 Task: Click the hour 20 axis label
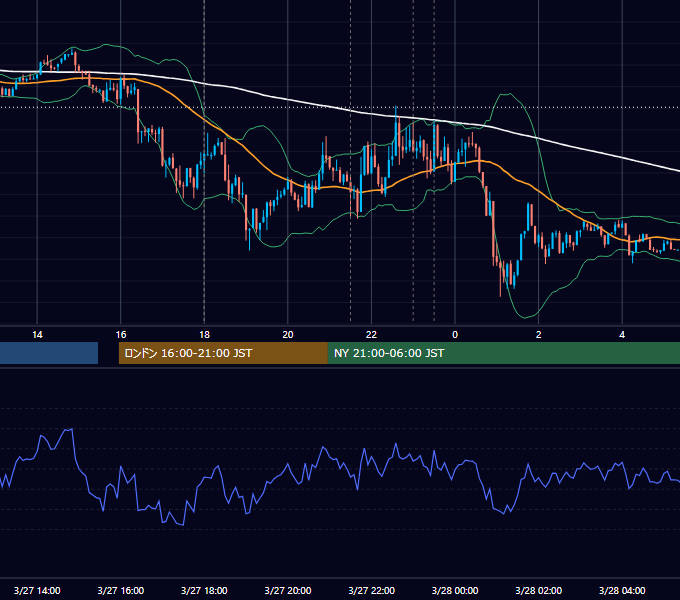point(288,335)
